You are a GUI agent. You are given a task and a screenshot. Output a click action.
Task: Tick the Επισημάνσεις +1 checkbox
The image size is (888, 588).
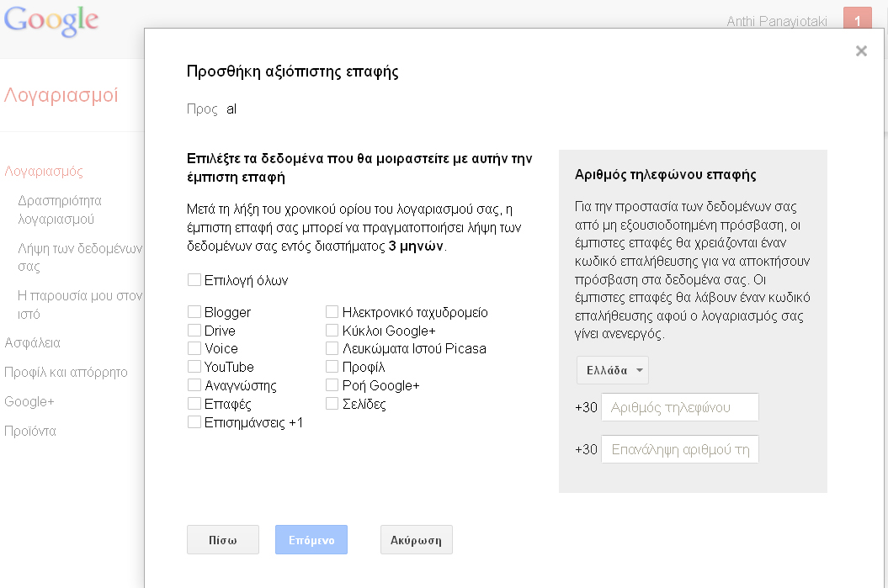pyautogui.click(x=194, y=422)
